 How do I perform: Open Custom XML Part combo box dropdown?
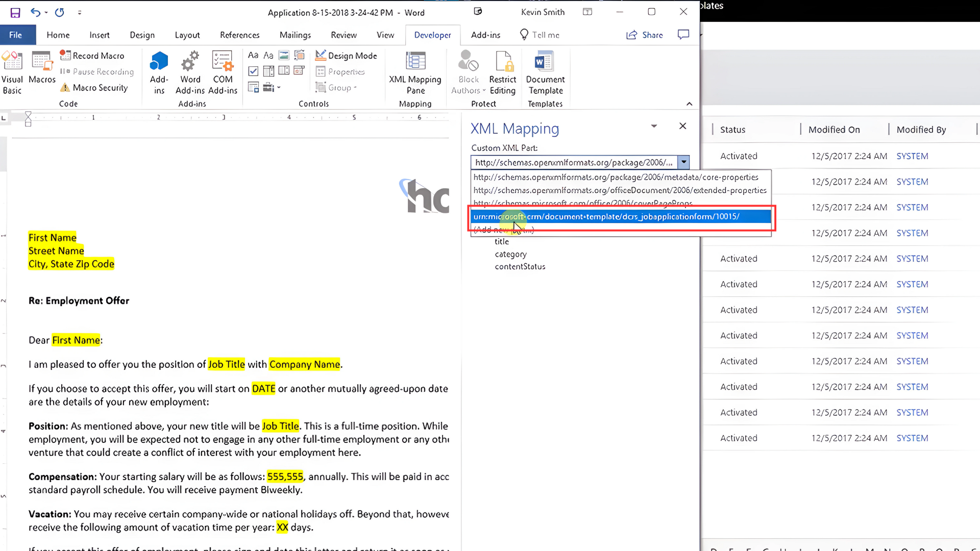point(683,162)
